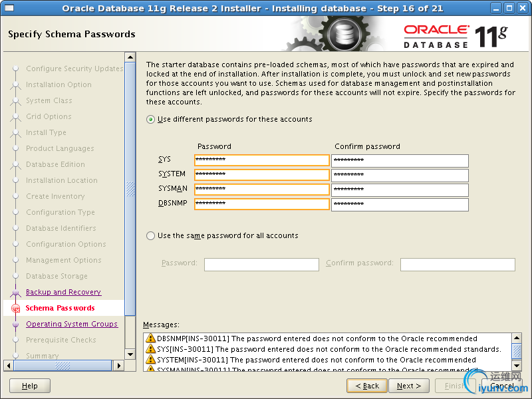Viewport: 532px width, 399px height.
Task: Click the DBSNMP INS-30011 message line
Action: click(317, 338)
